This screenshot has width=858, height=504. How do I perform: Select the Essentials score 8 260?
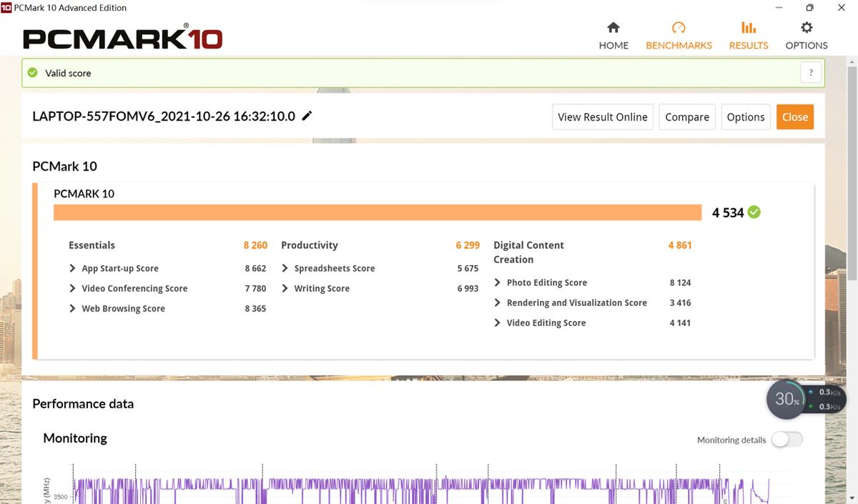255,245
